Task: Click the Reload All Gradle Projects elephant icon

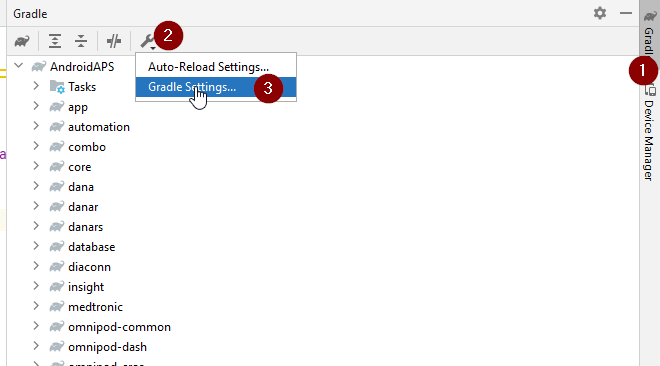Action: tap(22, 41)
